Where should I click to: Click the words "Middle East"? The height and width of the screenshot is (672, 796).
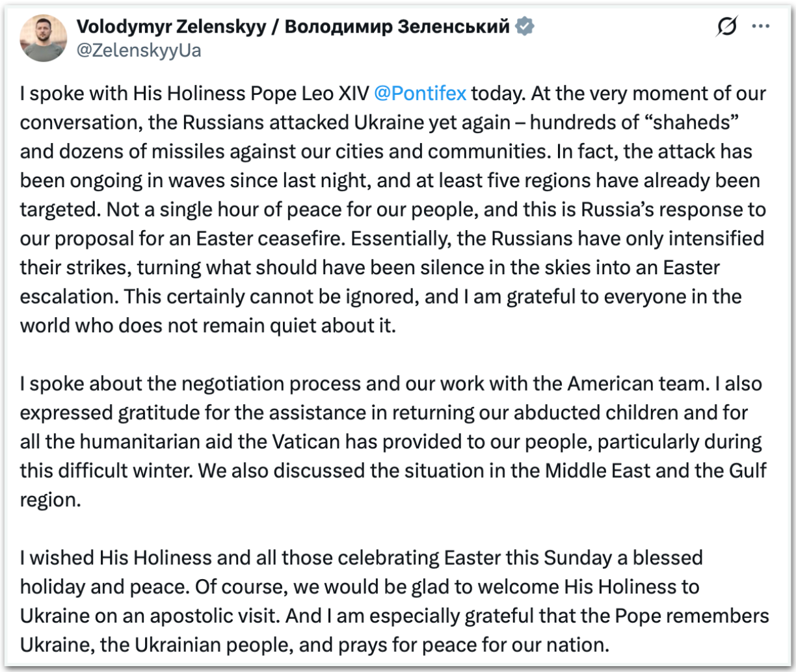(x=598, y=471)
